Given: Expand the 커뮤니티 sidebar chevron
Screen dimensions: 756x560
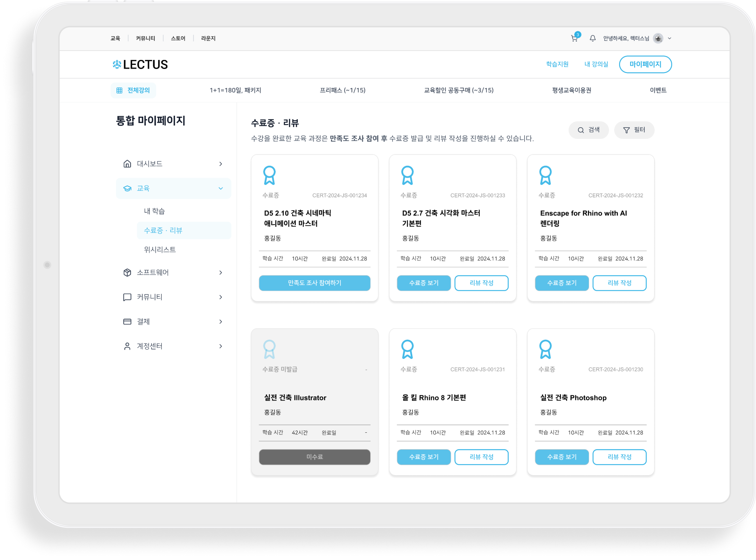Looking at the screenshot, I should click(221, 297).
